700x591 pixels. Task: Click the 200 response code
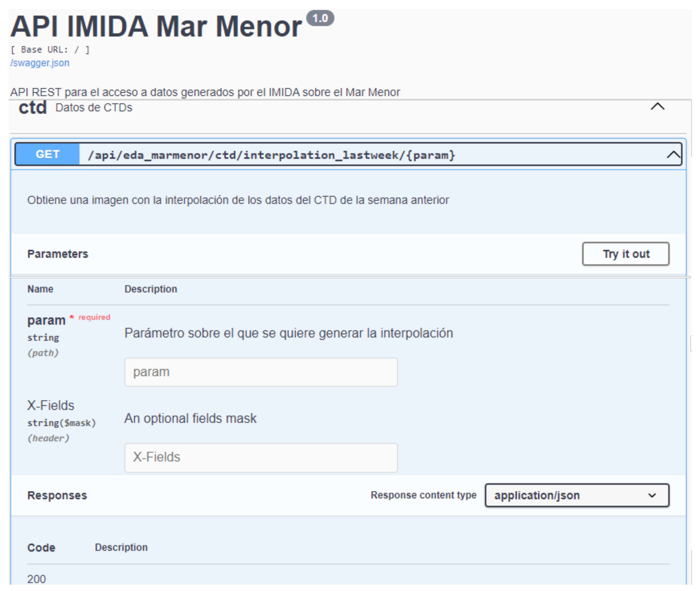click(x=37, y=579)
